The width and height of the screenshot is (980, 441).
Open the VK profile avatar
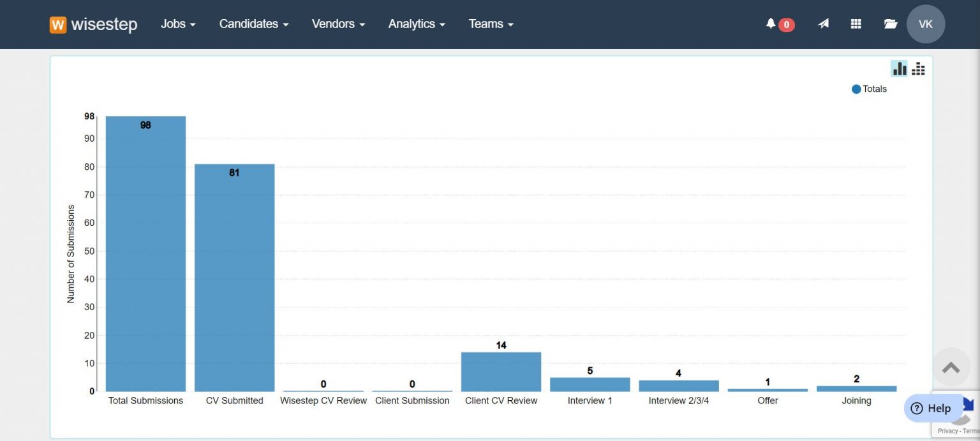click(x=925, y=24)
